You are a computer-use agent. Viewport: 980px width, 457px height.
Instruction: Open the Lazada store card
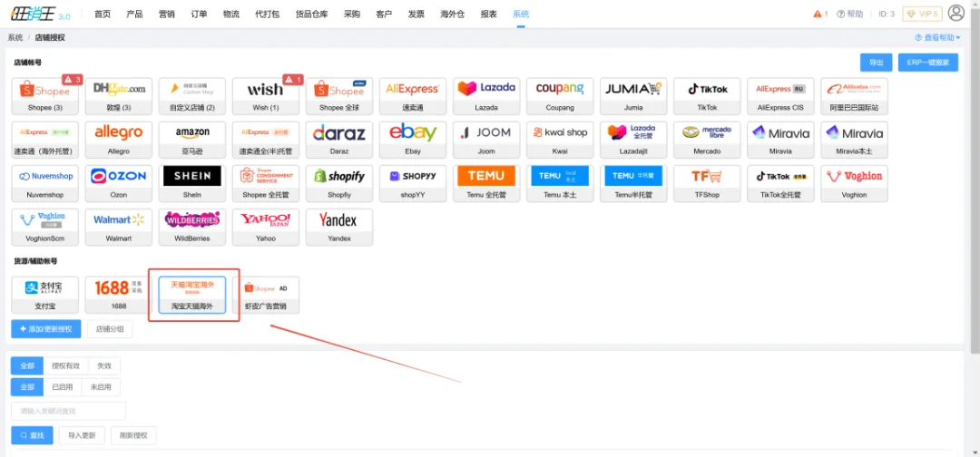486,96
